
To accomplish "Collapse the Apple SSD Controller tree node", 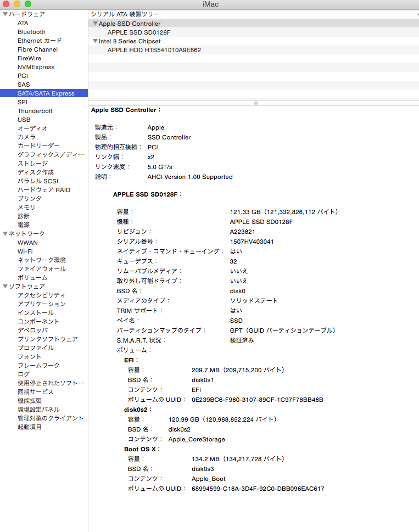I will pyautogui.click(x=95, y=24).
